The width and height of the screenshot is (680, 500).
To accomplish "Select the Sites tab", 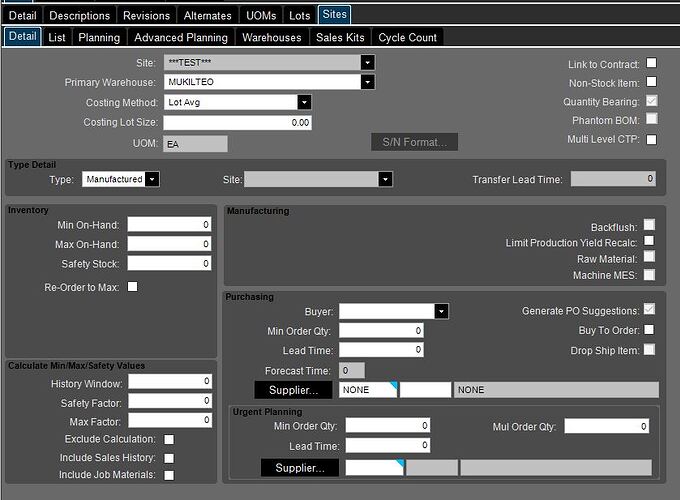I will 334,14.
